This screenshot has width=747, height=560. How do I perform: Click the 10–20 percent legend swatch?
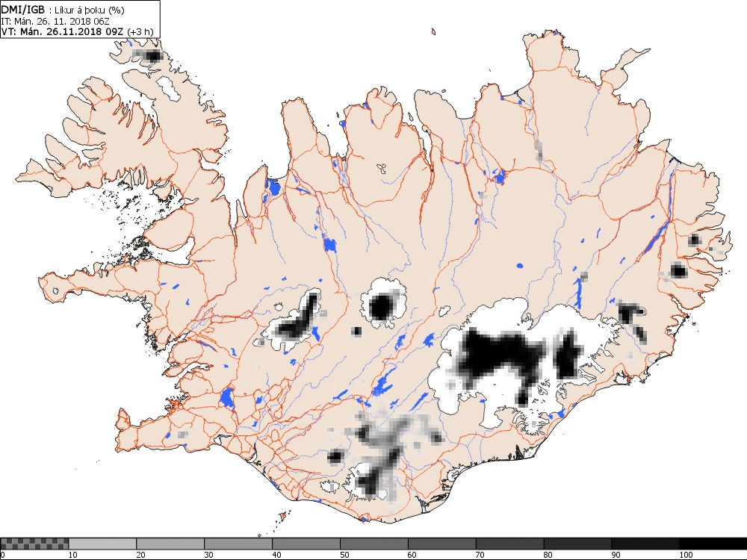[x=102, y=544]
